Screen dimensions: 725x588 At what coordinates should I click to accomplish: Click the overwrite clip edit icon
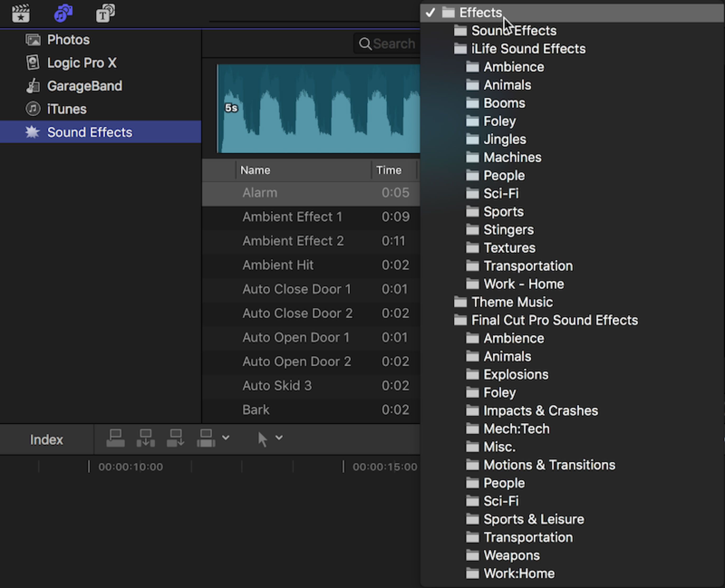click(206, 438)
